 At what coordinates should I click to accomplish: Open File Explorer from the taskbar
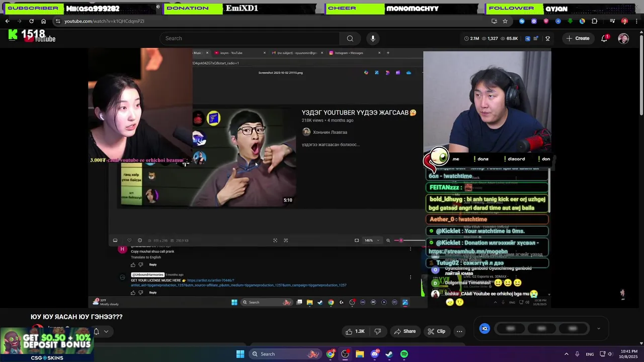tap(360, 354)
